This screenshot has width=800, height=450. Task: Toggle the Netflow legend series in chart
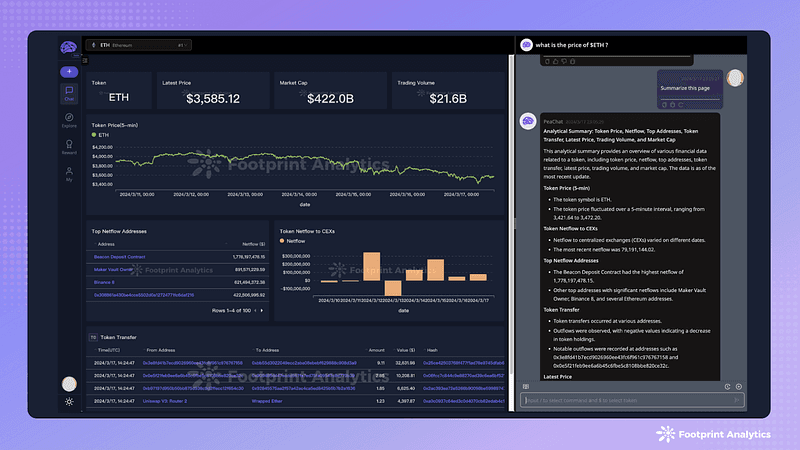pos(292,241)
